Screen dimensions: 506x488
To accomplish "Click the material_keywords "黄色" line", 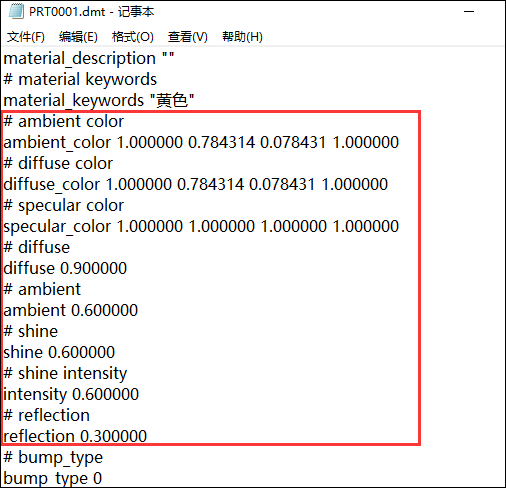I will pos(99,100).
